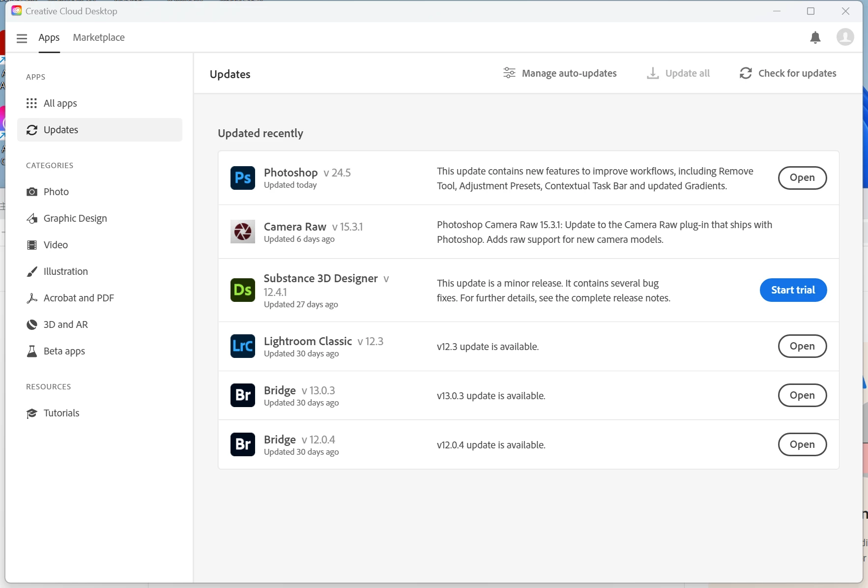Click the Photoshop 'Updated today' text
Viewport: 868px width, 588px height.
290,185
